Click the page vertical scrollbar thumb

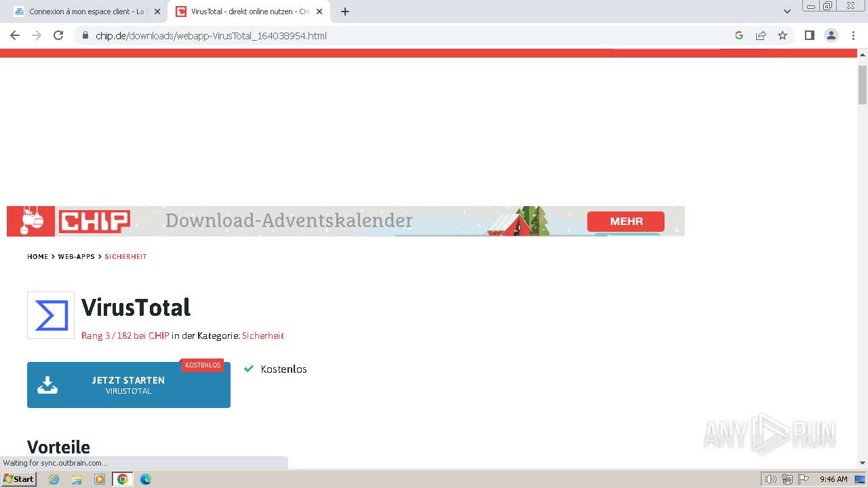(863, 85)
